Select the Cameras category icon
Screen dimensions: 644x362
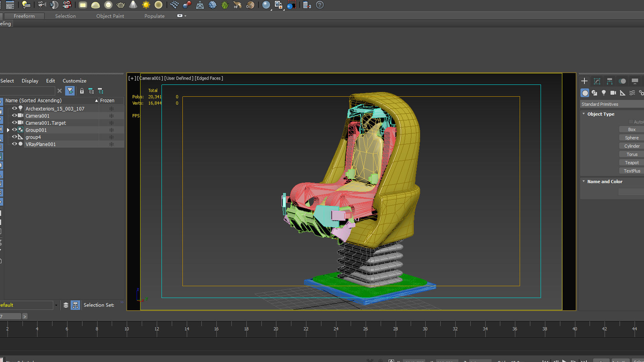tap(613, 93)
